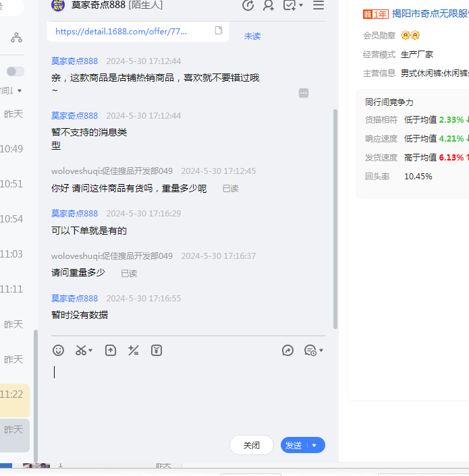Open the more options bubble on message

[304, 93]
